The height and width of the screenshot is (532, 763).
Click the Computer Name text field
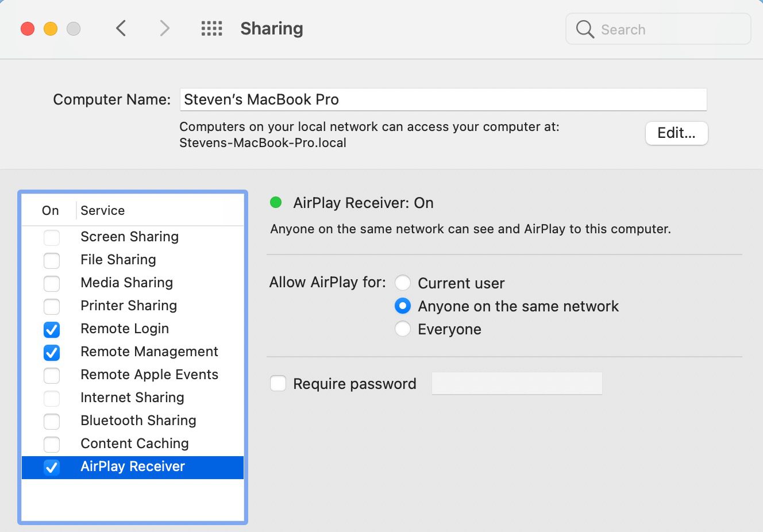(442, 99)
